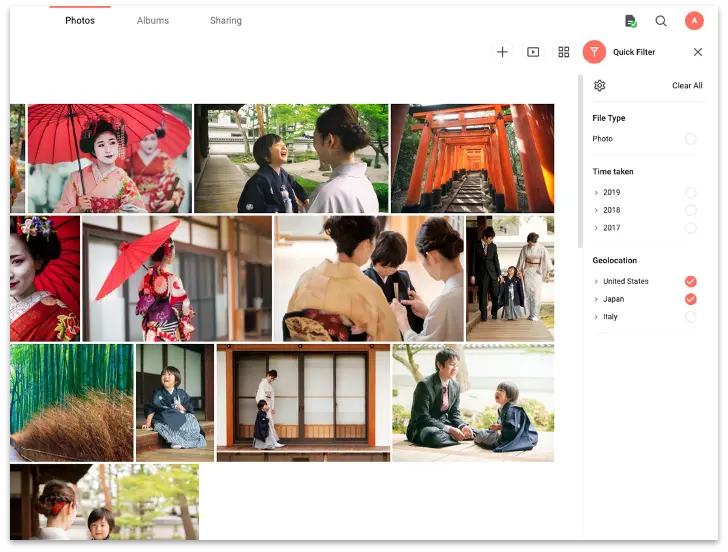This screenshot has width=728, height=552.
Task: Open the geisha face close-up photo
Action: click(45, 279)
